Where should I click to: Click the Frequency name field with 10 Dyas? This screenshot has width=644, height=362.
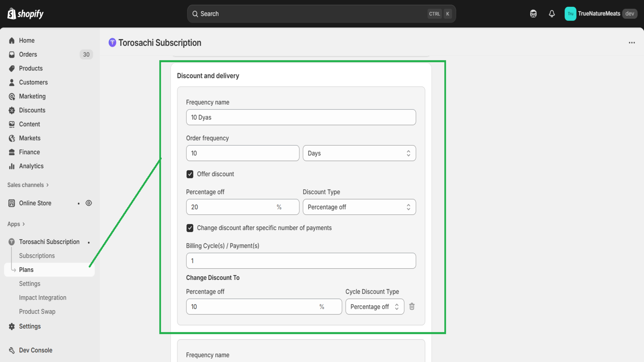[x=301, y=117]
